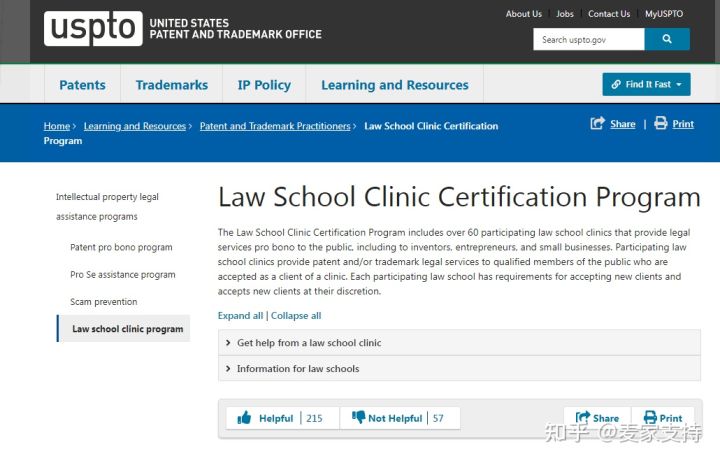The width and height of the screenshot is (720, 463).
Task: Click the magnifier search button
Action: pos(667,40)
